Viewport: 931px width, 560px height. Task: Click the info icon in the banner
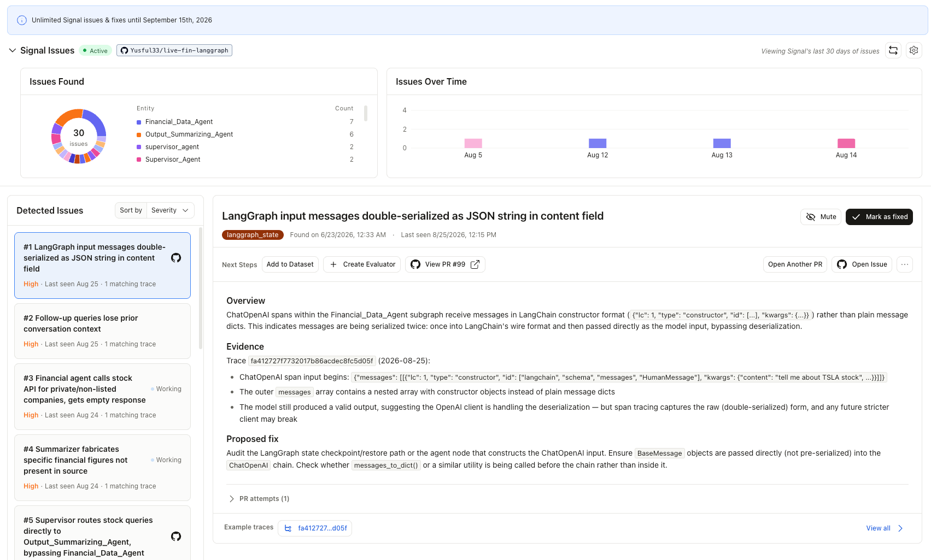click(x=22, y=20)
